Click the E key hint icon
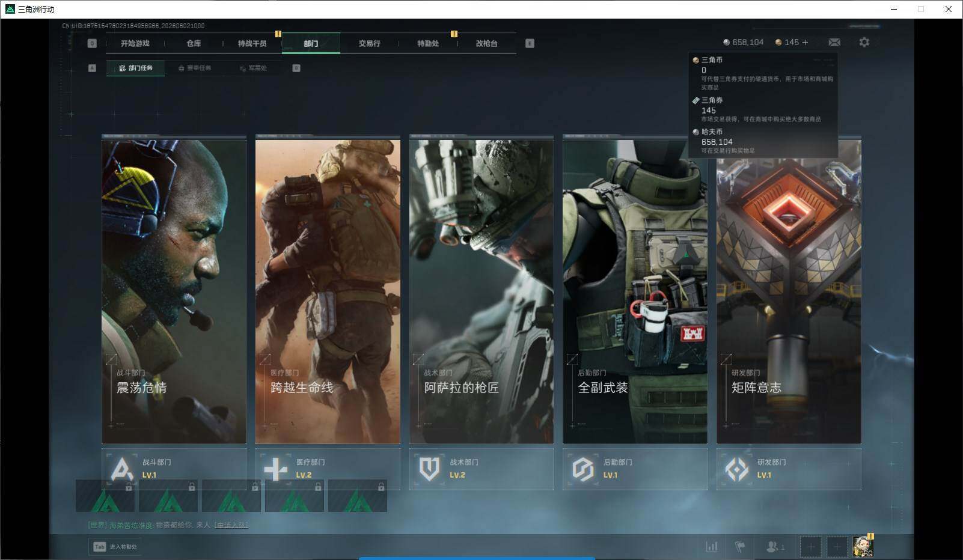Image resolution: width=963 pixels, height=560 pixels. pyautogui.click(x=530, y=43)
